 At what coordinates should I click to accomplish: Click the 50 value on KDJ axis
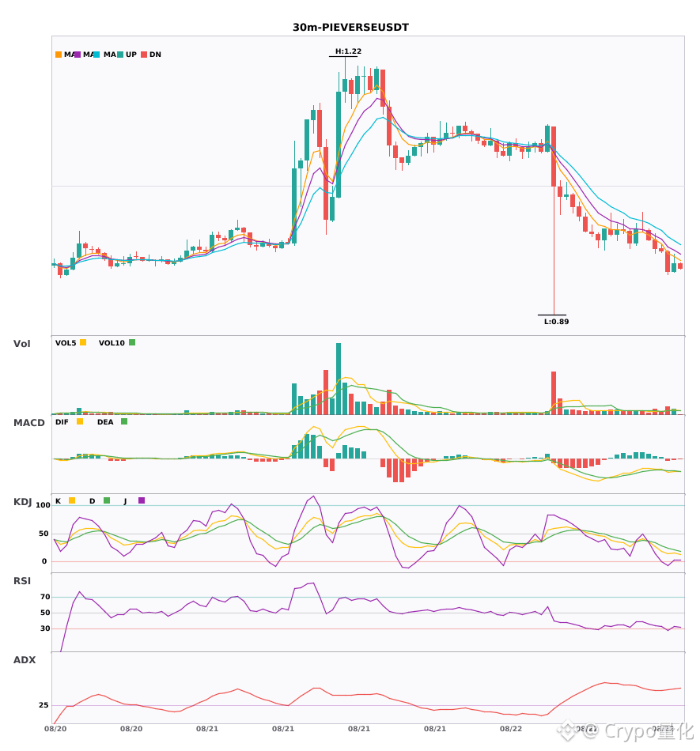pyautogui.click(x=44, y=534)
